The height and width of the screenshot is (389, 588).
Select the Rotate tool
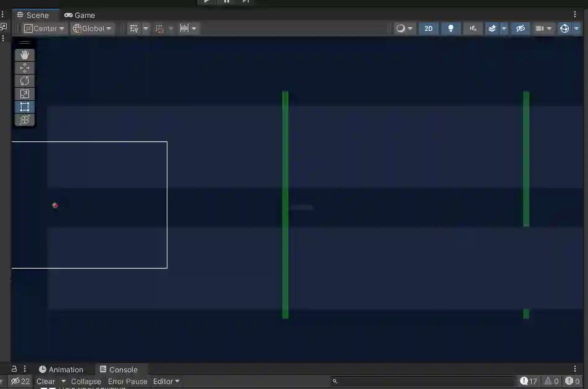(x=25, y=81)
